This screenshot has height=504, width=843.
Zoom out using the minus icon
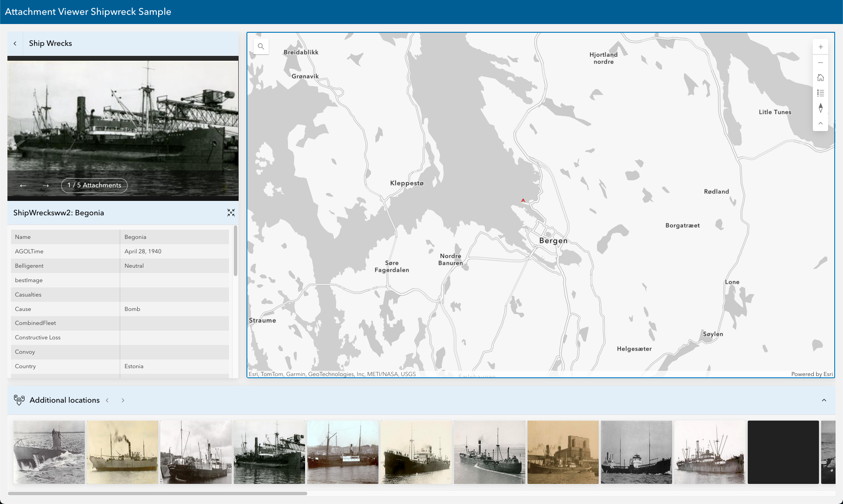(x=821, y=62)
